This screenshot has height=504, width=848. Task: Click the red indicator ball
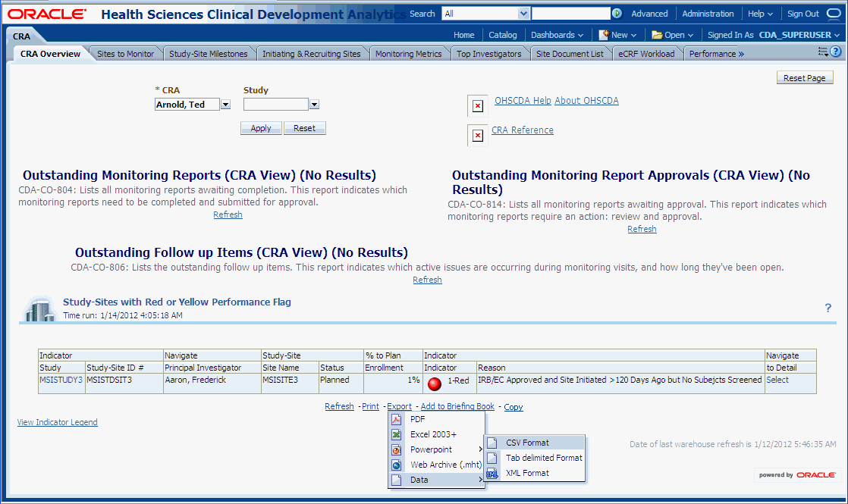[x=435, y=384]
